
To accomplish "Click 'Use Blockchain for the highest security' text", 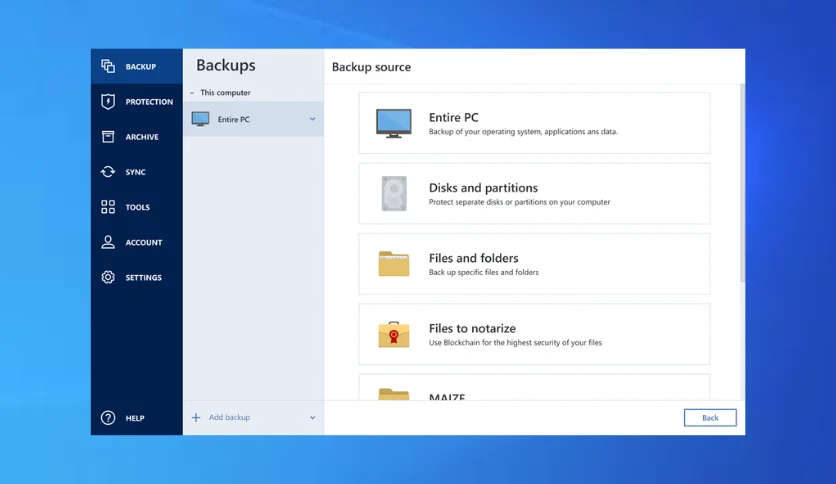I will tap(515, 343).
